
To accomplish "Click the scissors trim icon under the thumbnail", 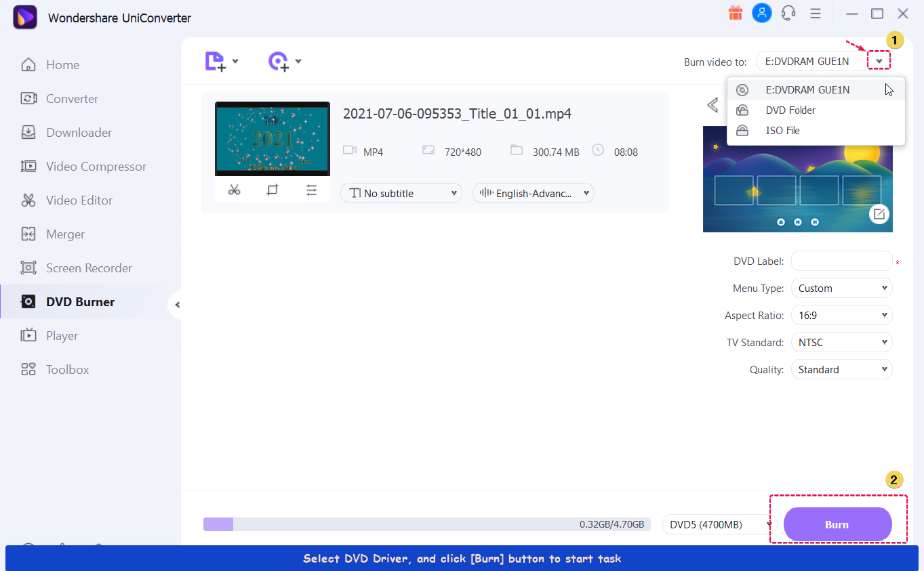I will click(x=234, y=190).
